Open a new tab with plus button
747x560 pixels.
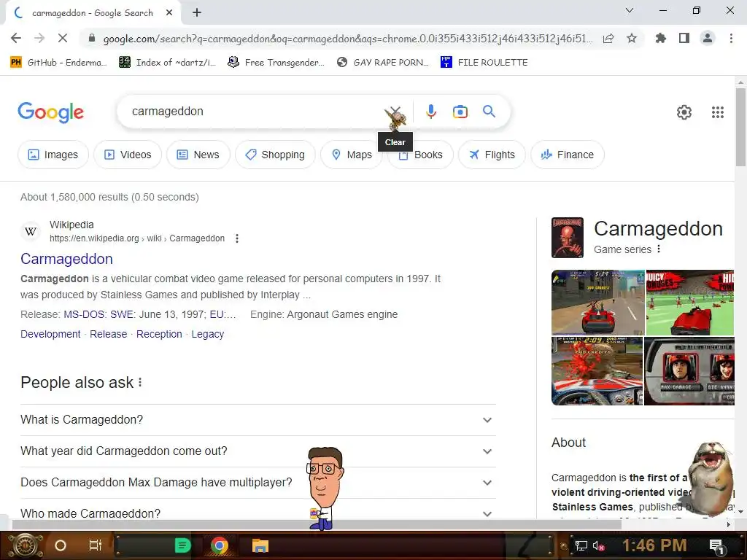point(197,13)
